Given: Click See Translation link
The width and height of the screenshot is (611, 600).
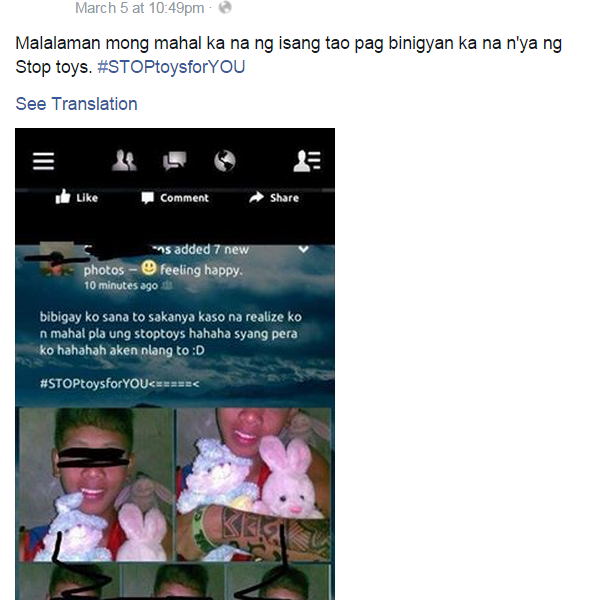Looking at the screenshot, I should (x=76, y=104).
